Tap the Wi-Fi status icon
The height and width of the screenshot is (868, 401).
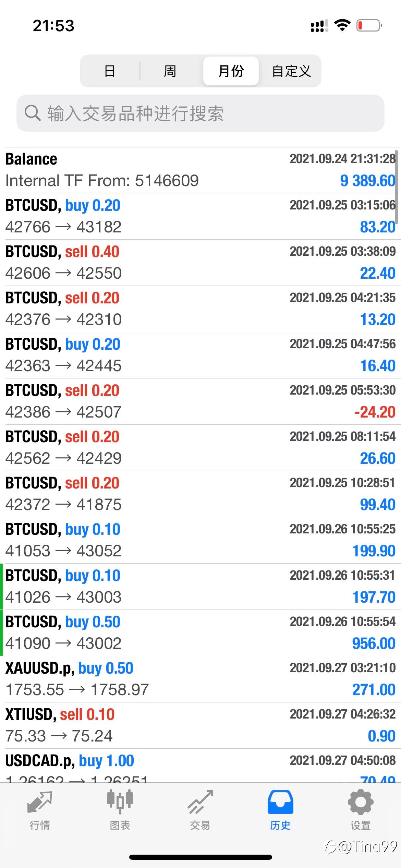(x=342, y=25)
